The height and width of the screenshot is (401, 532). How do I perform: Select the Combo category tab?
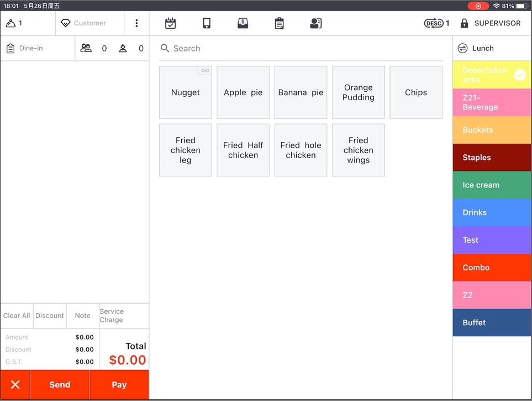tap(492, 267)
